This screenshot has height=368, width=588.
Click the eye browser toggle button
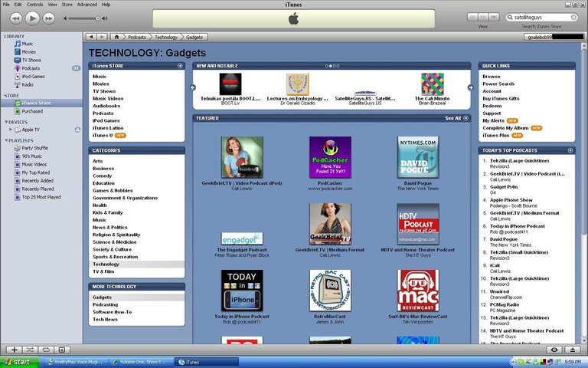coord(554,350)
